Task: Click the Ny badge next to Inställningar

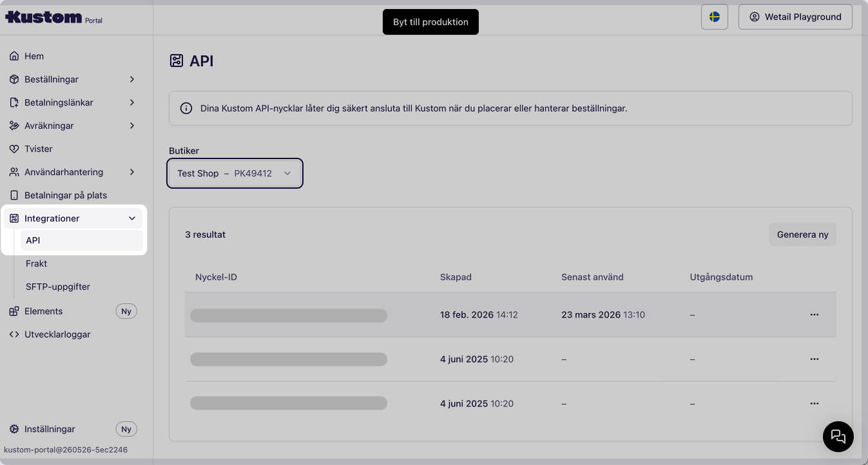Action: pos(126,429)
